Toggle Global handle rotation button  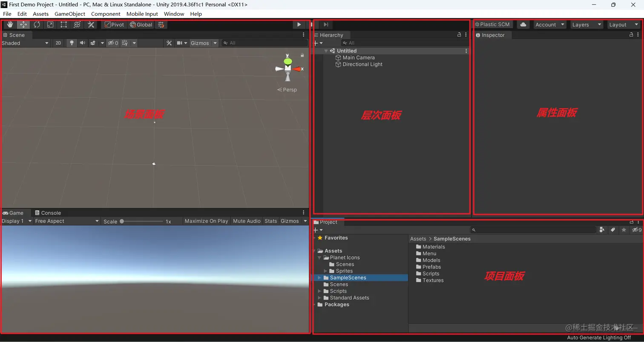141,25
